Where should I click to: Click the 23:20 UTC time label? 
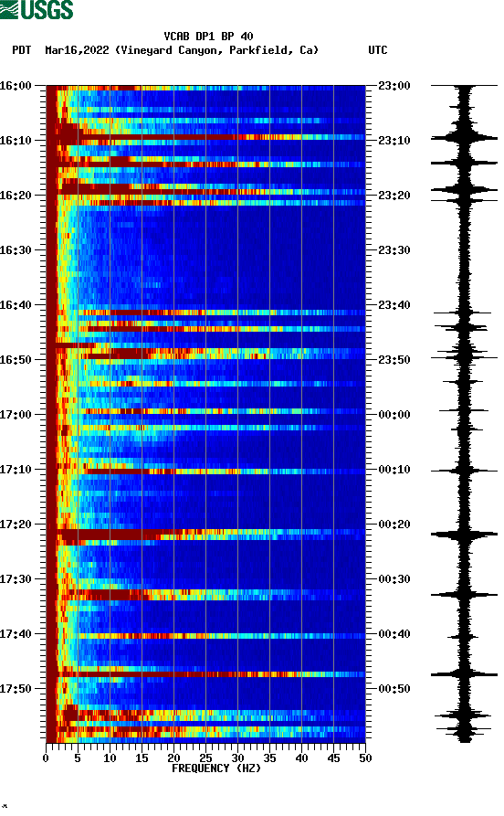click(394, 196)
